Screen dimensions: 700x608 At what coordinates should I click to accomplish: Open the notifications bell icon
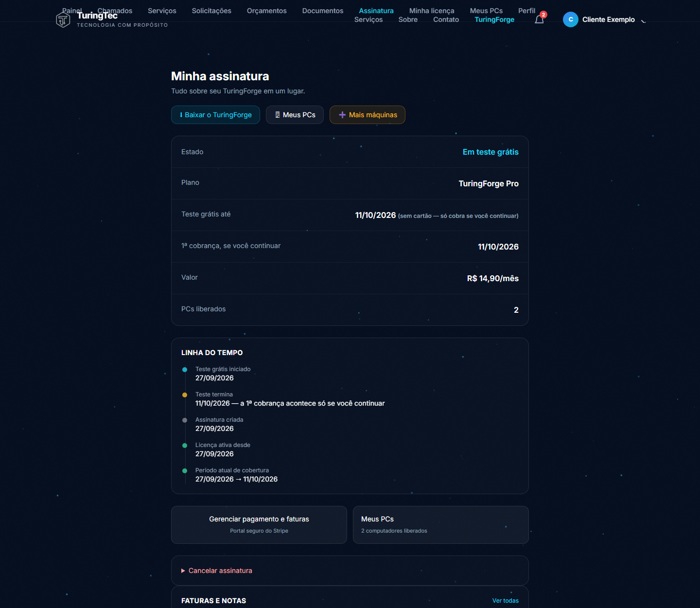[x=539, y=19]
